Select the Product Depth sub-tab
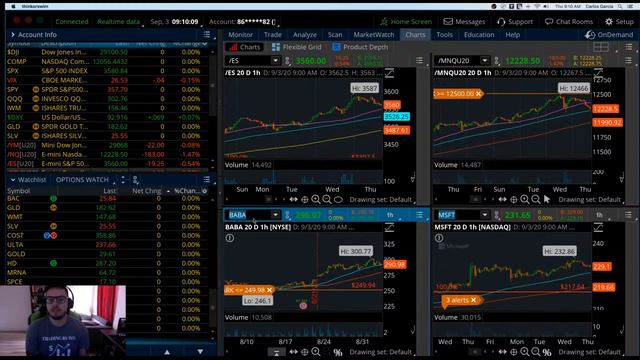The image size is (640, 360). [360, 47]
